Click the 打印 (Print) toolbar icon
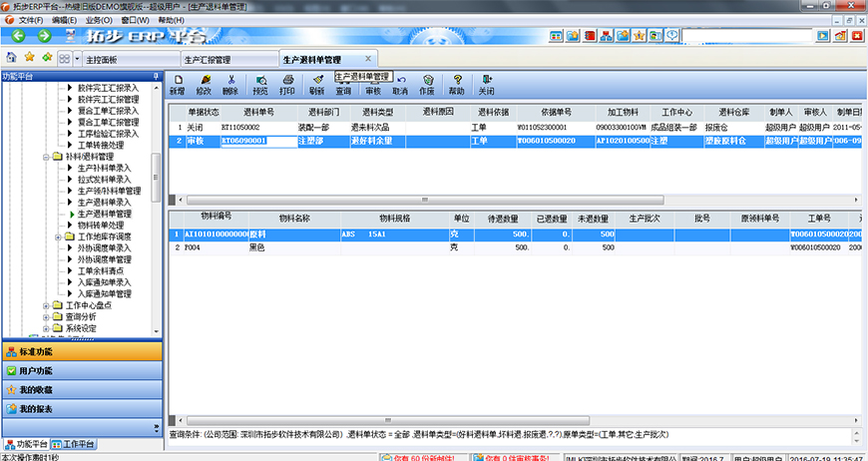This screenshot has height=461, width=868. 287,84
